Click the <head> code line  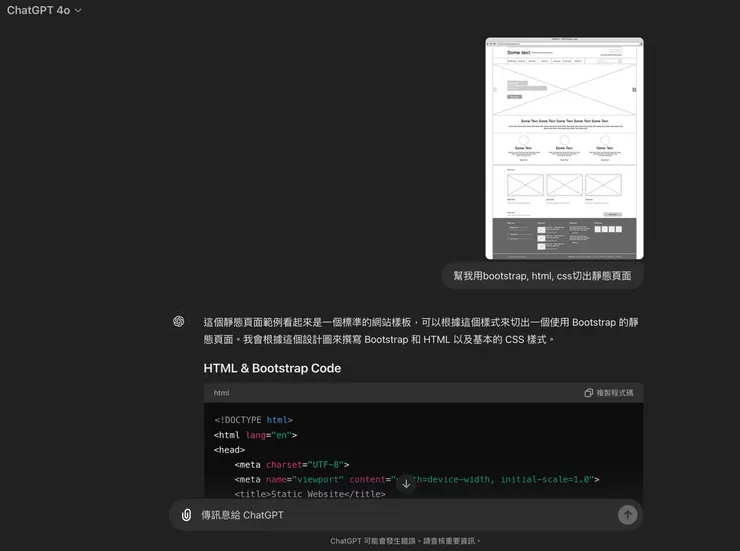[x=229, y=450]
